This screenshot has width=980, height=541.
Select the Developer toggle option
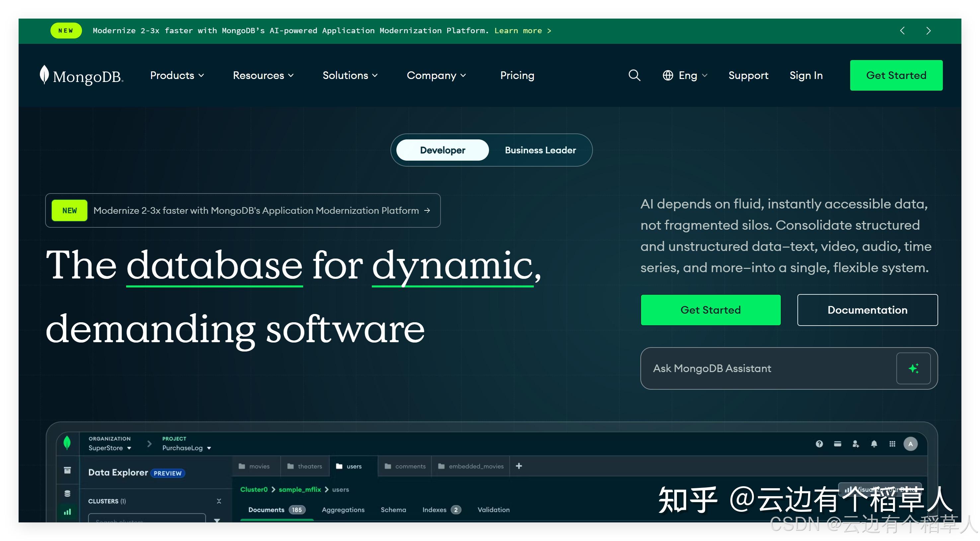coord(442,150)
